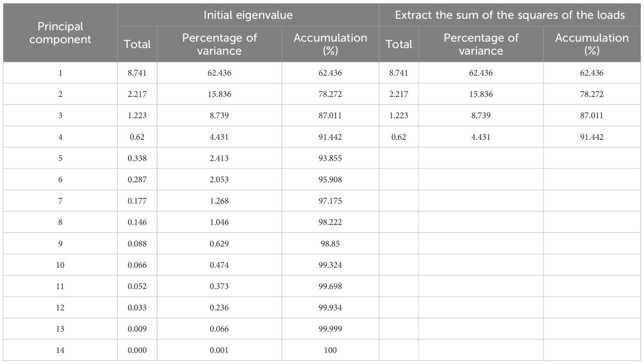Click Total header under Initial eigenvalue

coord(137,44)
